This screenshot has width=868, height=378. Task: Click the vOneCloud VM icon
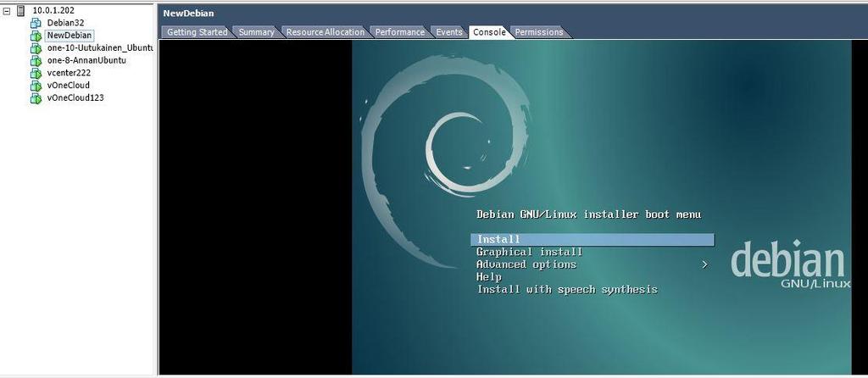coord(36,86)
